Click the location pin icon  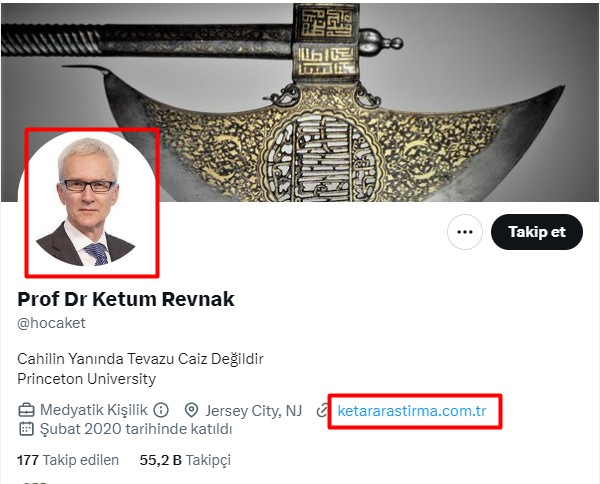tap(191, 410)
